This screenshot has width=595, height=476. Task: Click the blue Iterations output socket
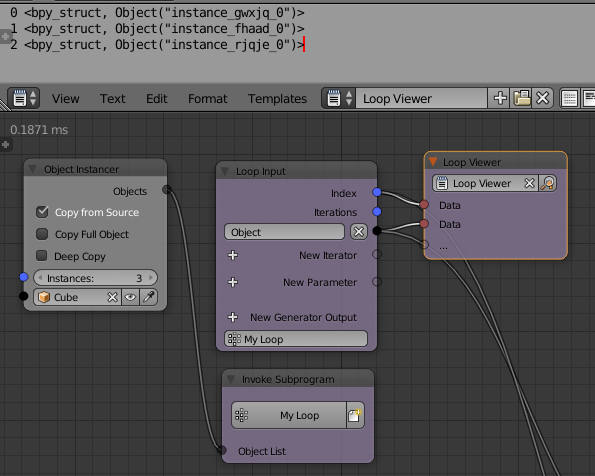pos(377,211)
